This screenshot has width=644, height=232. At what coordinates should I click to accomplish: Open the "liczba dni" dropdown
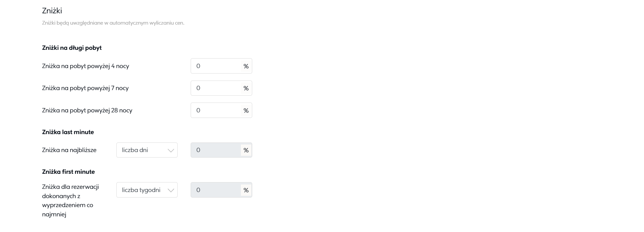click(x=147, y=150)
